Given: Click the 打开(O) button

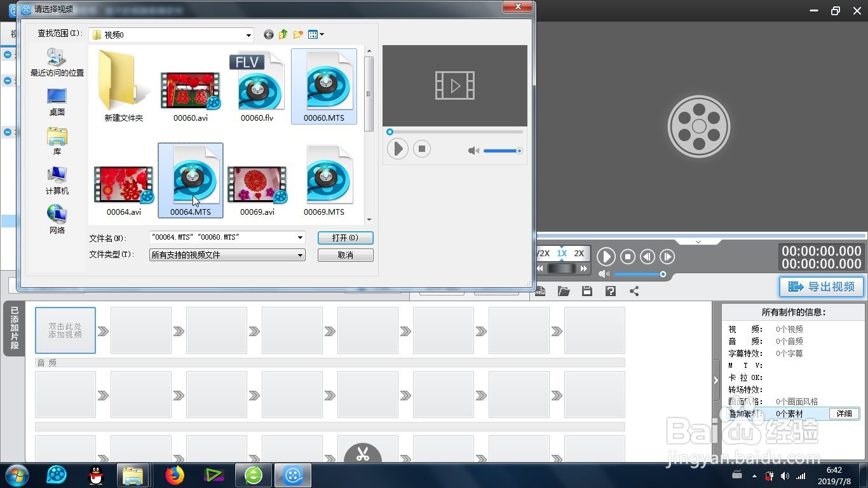Looking at the screenshot, I should [345, 238].
